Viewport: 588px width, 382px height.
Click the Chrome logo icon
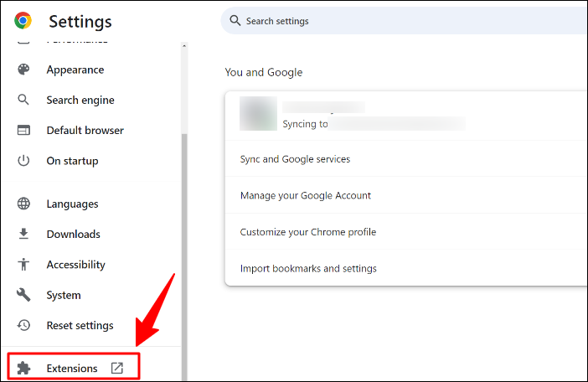pyautogui.click(x=23, y=21)
